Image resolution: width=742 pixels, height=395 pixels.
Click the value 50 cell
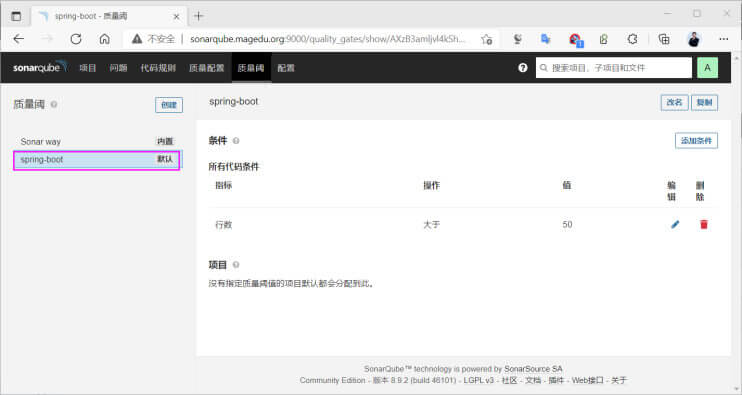(567, 225)
